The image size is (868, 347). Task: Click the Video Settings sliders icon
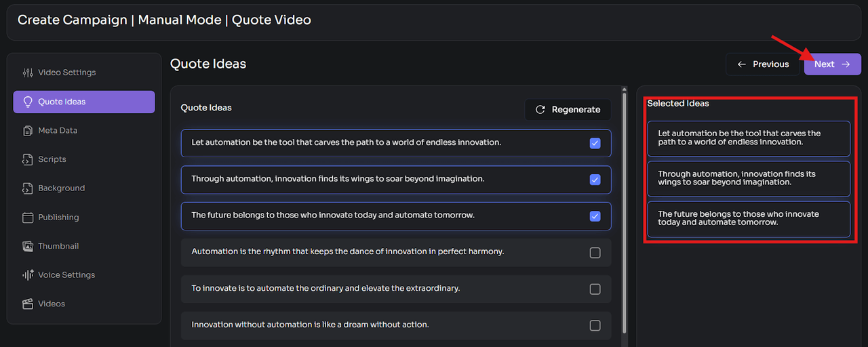click(28, 73)
